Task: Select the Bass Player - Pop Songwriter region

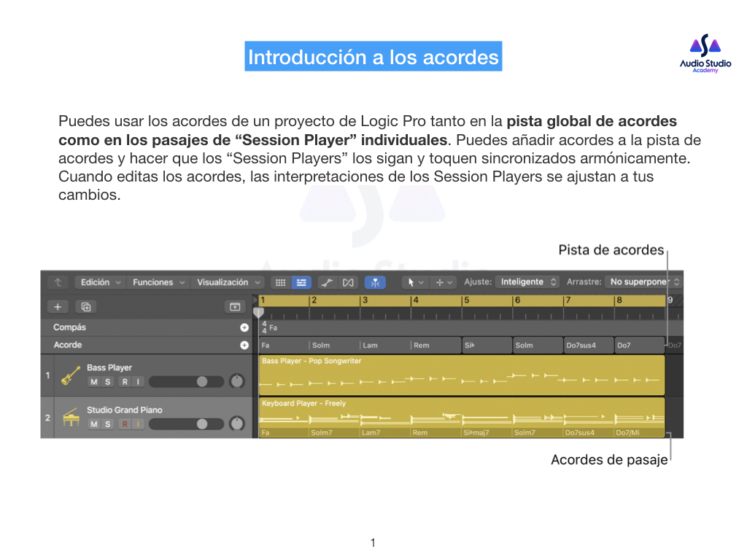Action: pyautogui.click(x=461, y=376)
